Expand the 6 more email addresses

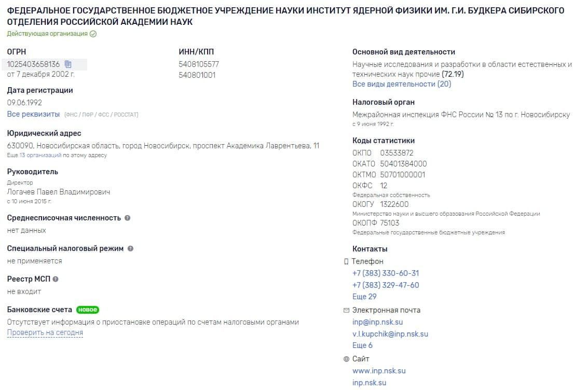pyautogui.click(x=362, y=345)
